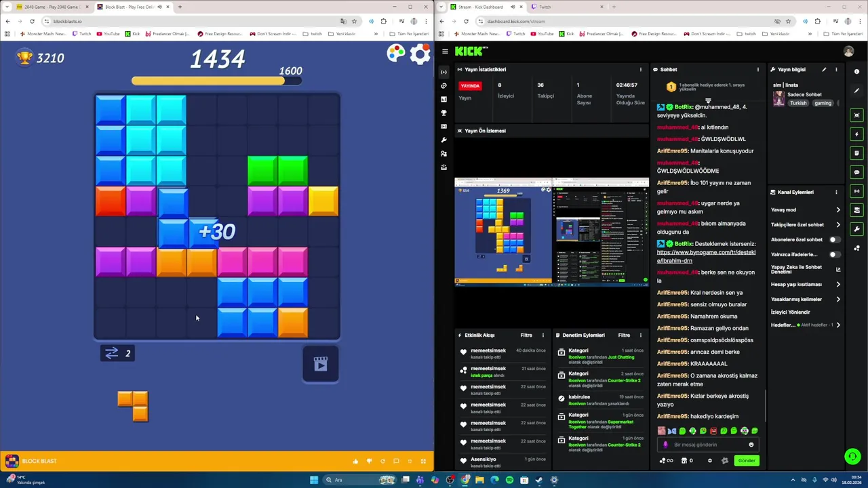Click the video ad reward button below the board
868x488 pixels.
point(321,365)
